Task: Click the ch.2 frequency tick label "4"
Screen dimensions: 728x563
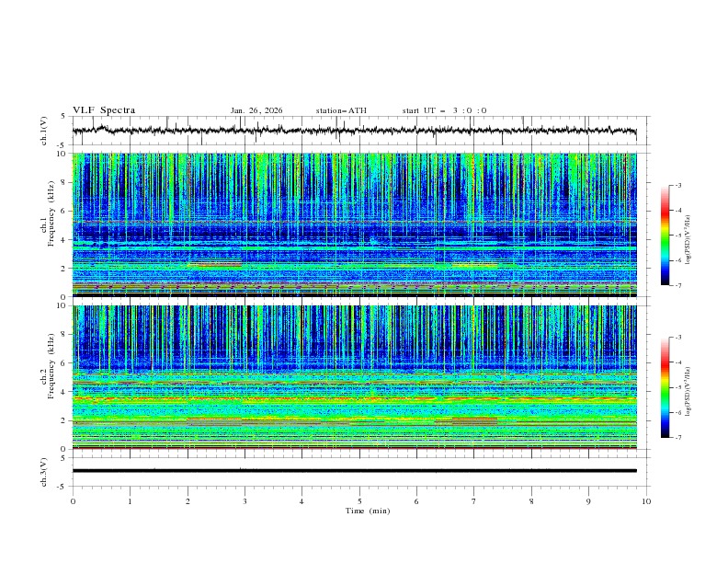Action: (x=64, y=392)
